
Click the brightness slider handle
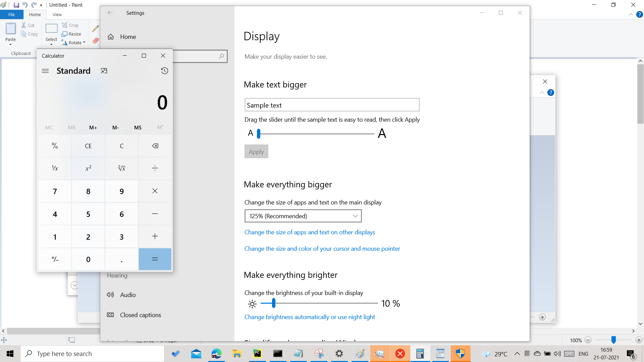274,303
